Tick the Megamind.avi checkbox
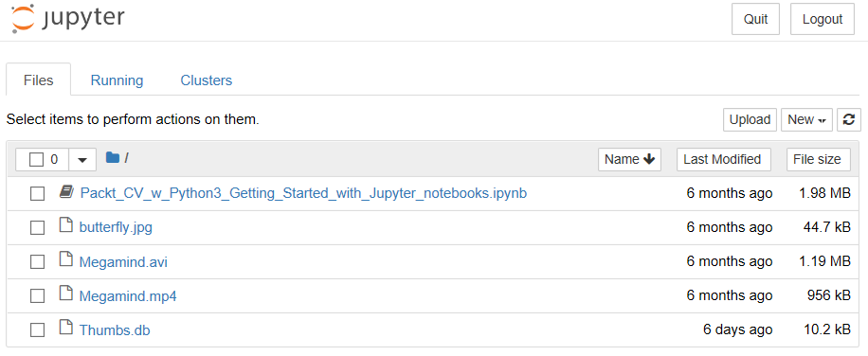This screenshot has width=868, height=356. point(37,262)
